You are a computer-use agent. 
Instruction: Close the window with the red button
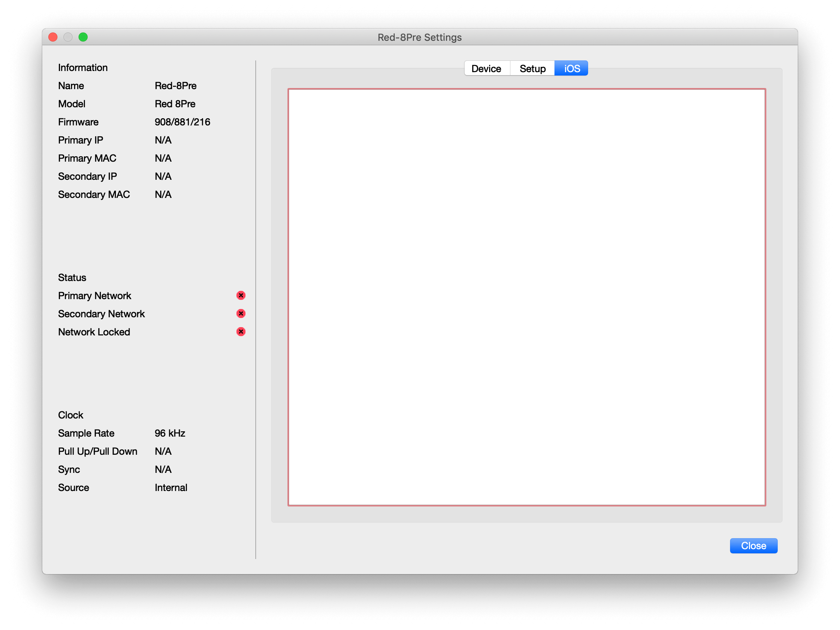53,37
